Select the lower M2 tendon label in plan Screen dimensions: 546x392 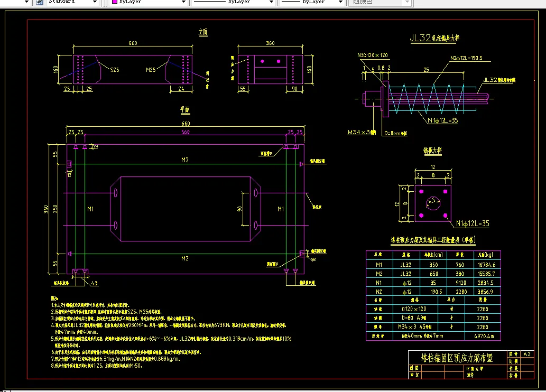(x=185, y=258)
